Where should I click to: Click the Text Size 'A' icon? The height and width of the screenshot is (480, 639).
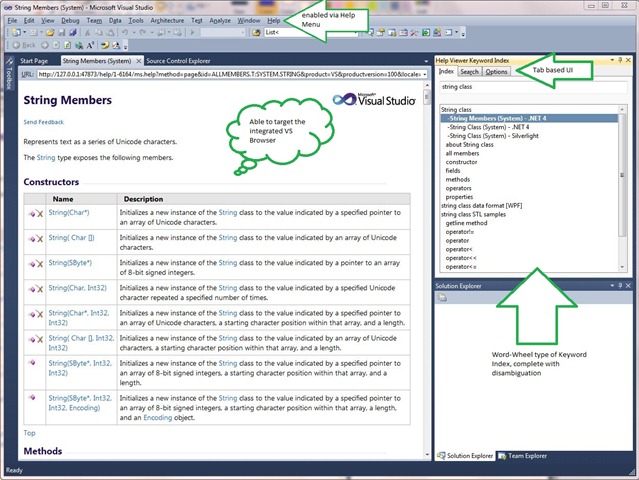[90, 45]
